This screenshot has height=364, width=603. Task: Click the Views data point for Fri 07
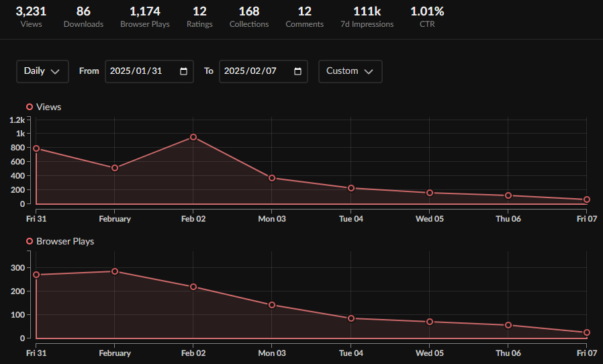click(x=586, y=199)
